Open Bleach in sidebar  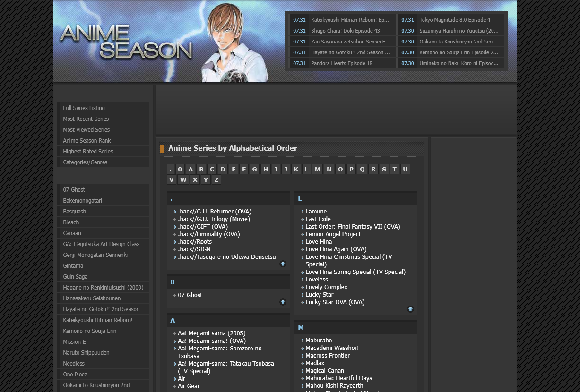click(103, 222)
